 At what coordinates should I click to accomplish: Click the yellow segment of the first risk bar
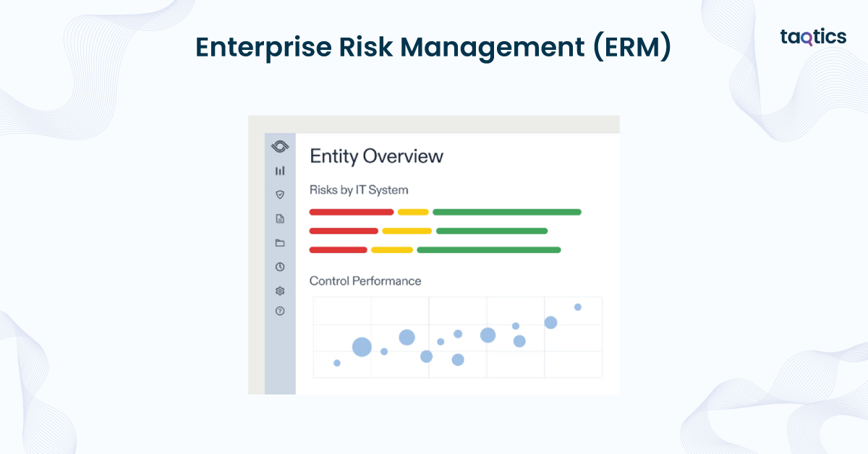tap(413, 212)
